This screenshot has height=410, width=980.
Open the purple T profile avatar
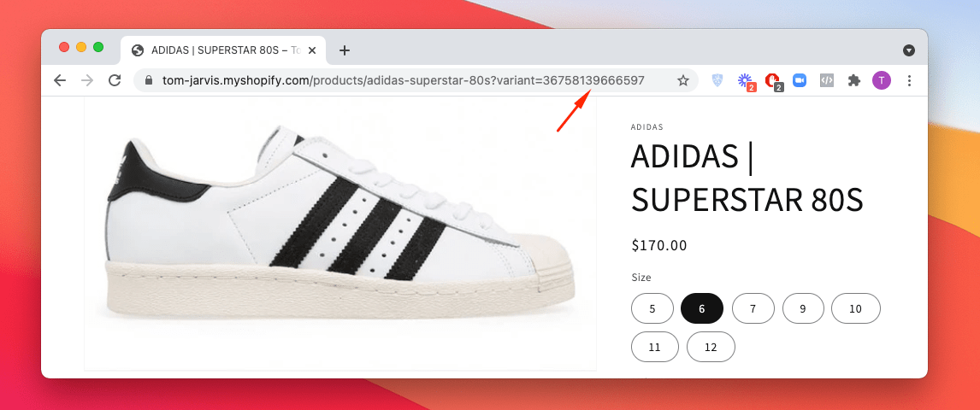pyautogui.click(x=882, y=80)
